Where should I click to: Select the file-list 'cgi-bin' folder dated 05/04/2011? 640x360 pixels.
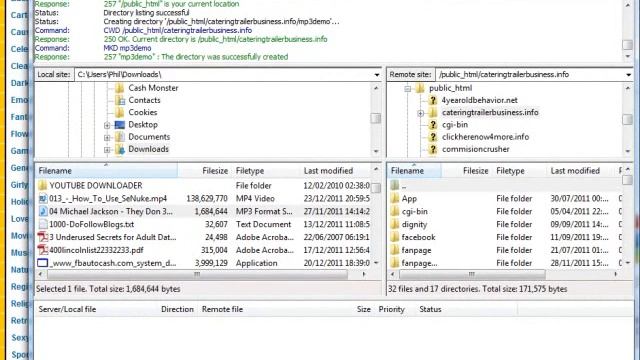504,211
